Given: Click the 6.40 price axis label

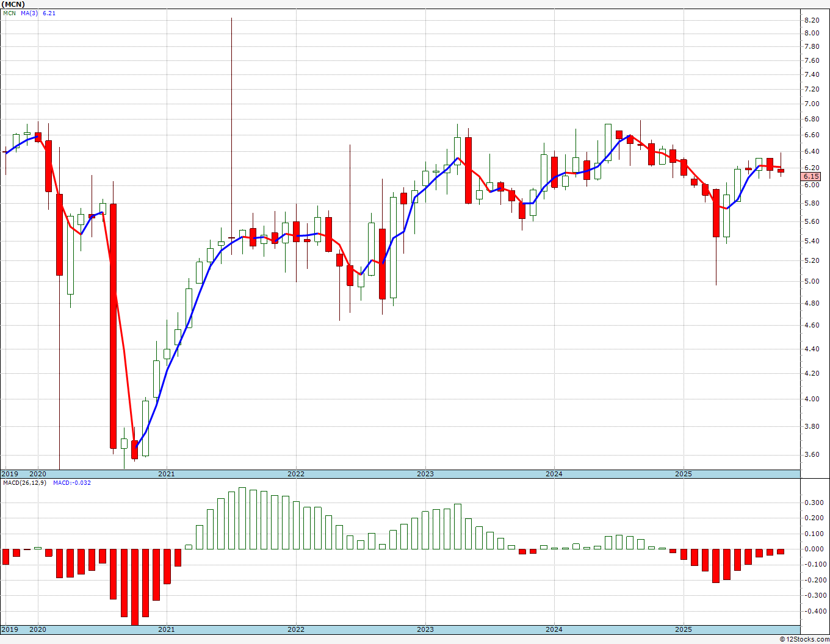Looking at the screenshot, I should [x=812, y=151].
